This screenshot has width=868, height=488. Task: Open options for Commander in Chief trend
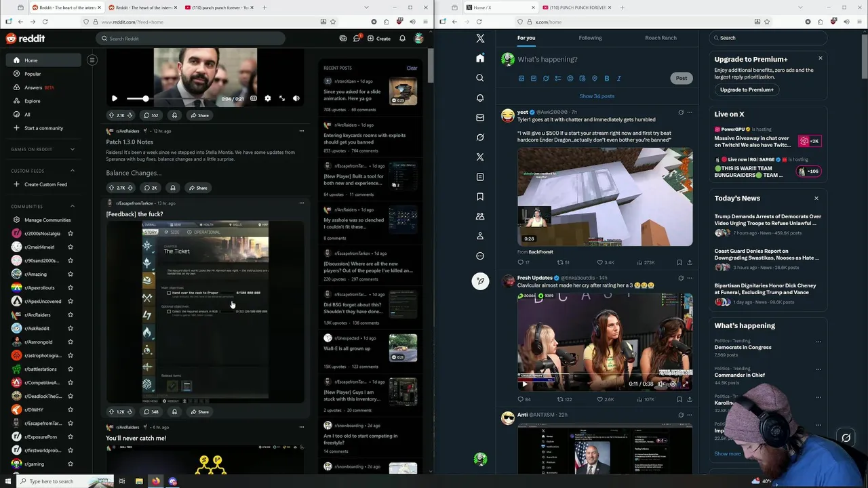(x=818, y=369)
